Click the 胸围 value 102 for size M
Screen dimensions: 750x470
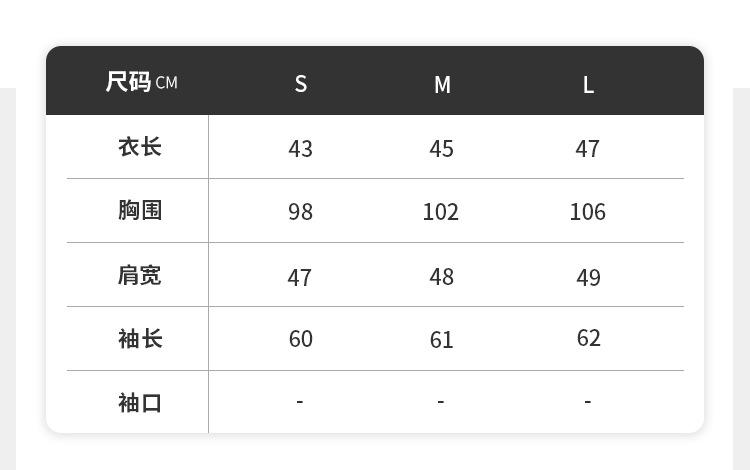tap(440, 212)
